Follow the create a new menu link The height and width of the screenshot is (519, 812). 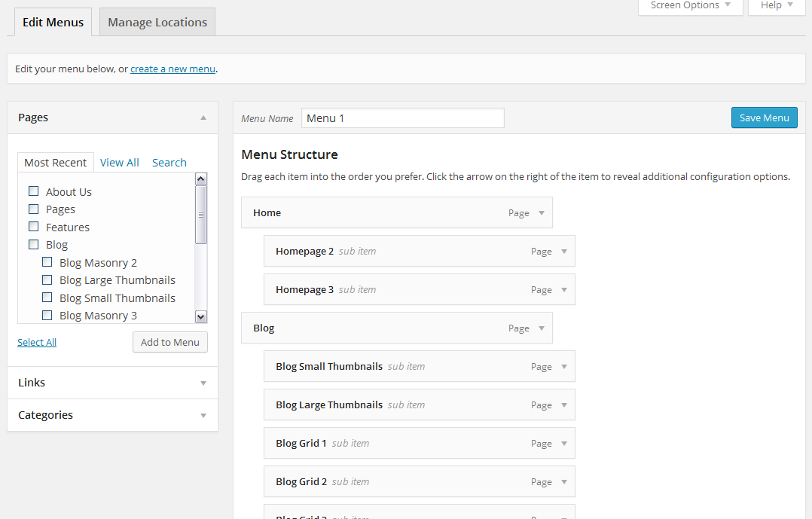(172, 69)
